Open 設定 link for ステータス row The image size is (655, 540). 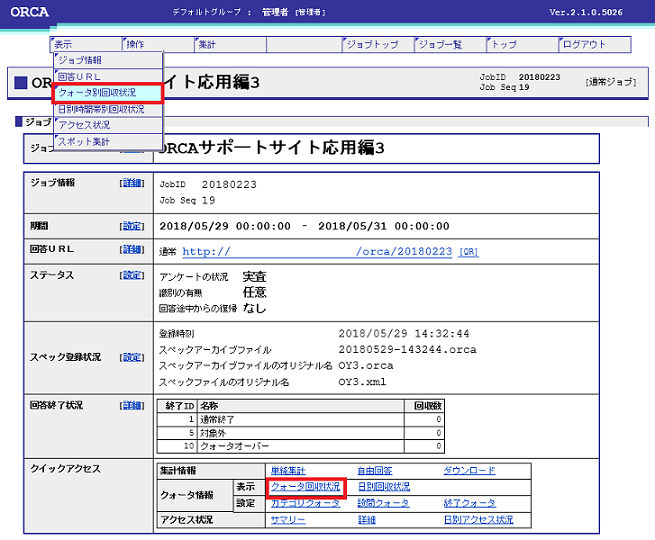(x=132, y=275)
